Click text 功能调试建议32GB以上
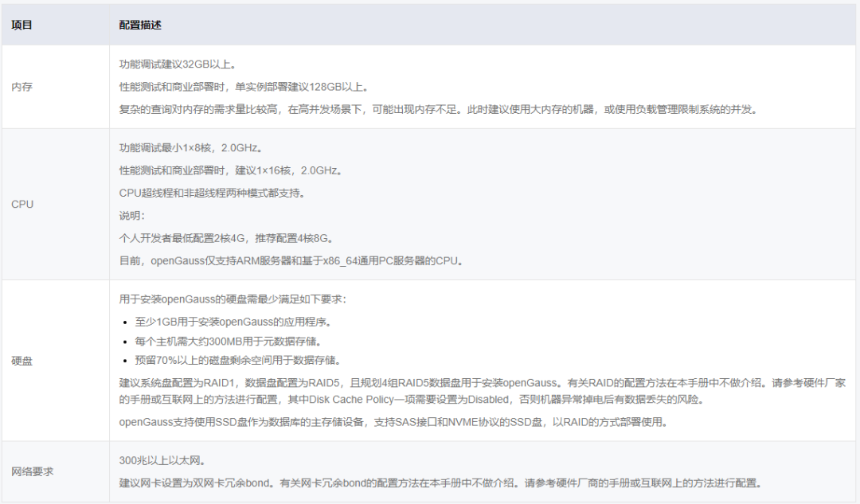Screen dimensions: 860x504 click(178, 64)
